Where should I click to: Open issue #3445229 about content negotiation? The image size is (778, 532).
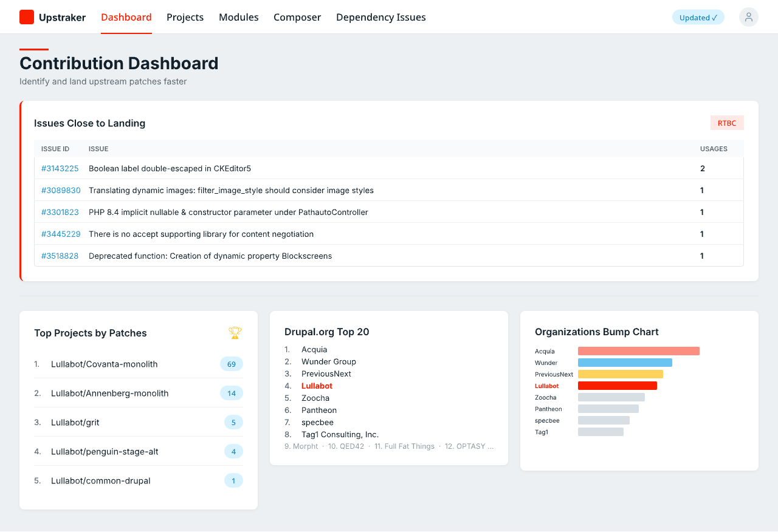click(x=60, y=234)
